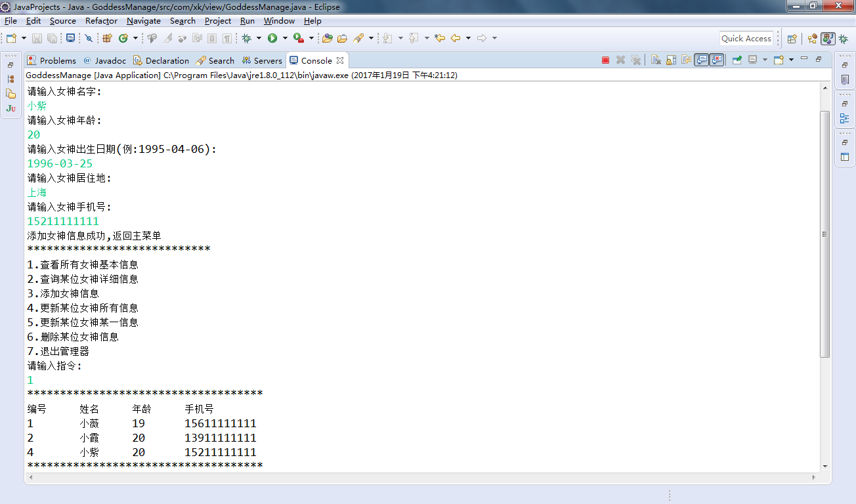Viewport: 856px width, 504px height.
Task: Expand the Debug button dropdown arrow
Action: tap(259, 38)
